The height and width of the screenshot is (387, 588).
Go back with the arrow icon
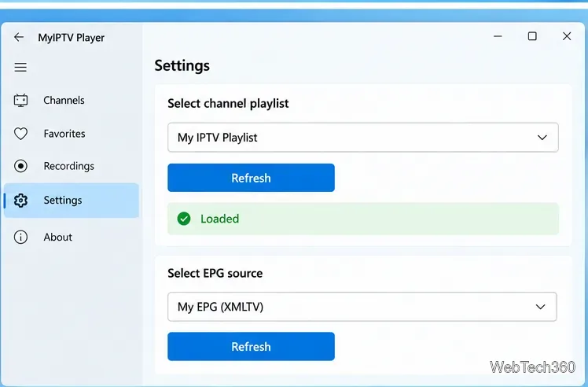[19, 37]
